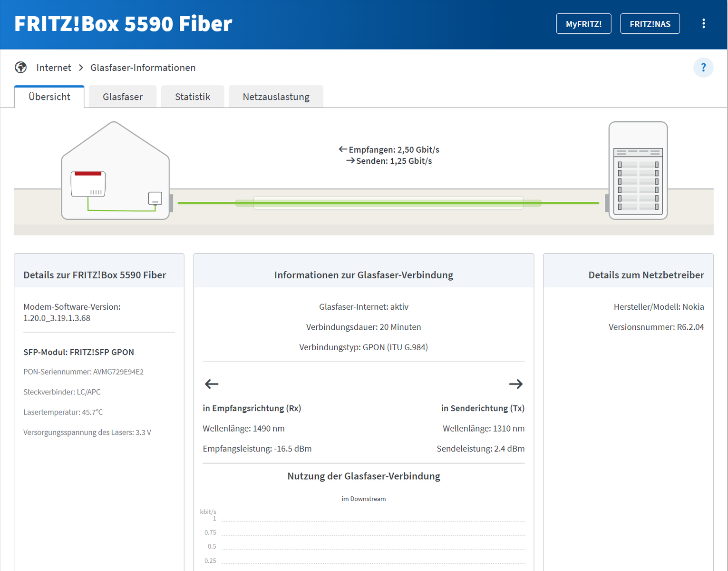
Task: Click the '0.25' axis value on chart
Action: (x=210, y=561)
